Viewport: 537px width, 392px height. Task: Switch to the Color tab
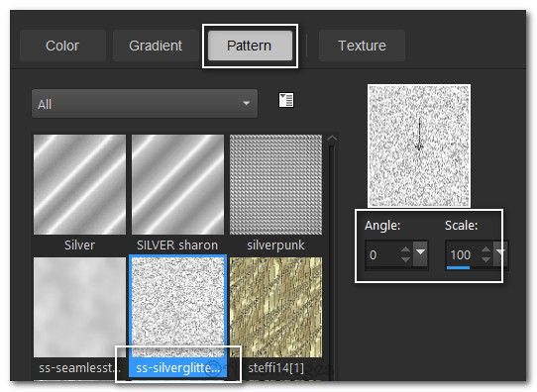tap(62, 46)
